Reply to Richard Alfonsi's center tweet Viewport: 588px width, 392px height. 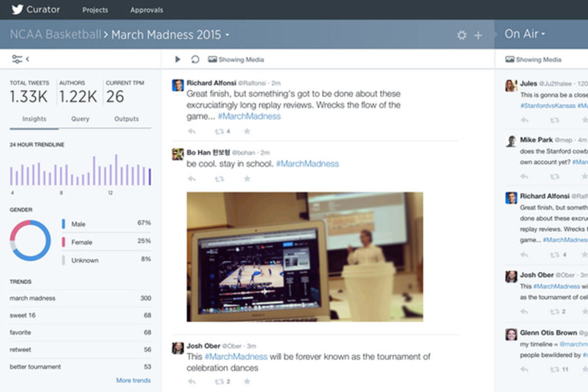click(x=192, y=131)
